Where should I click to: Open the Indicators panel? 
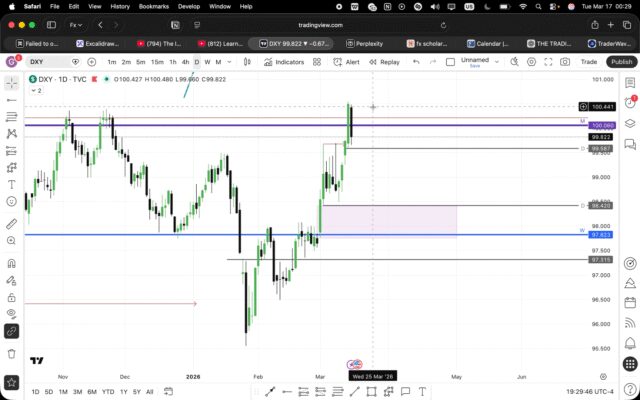(285, 62)
